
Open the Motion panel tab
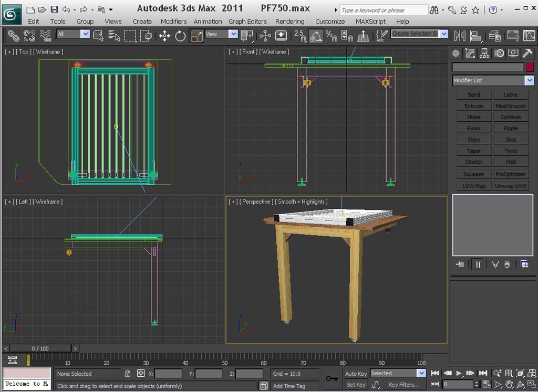tap(499, 53)
